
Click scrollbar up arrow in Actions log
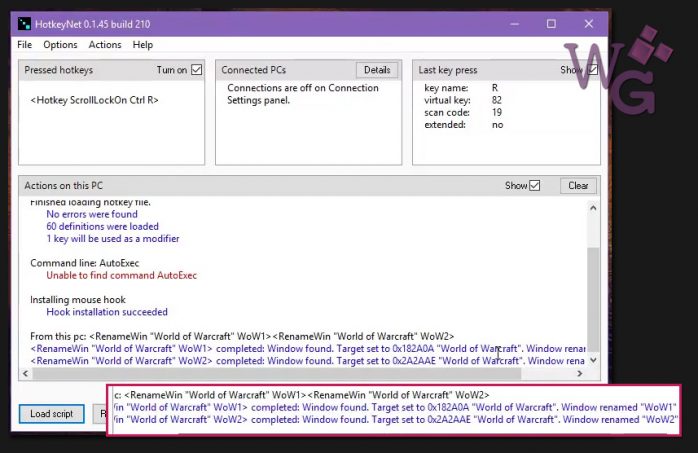click(x=594, y=206)
